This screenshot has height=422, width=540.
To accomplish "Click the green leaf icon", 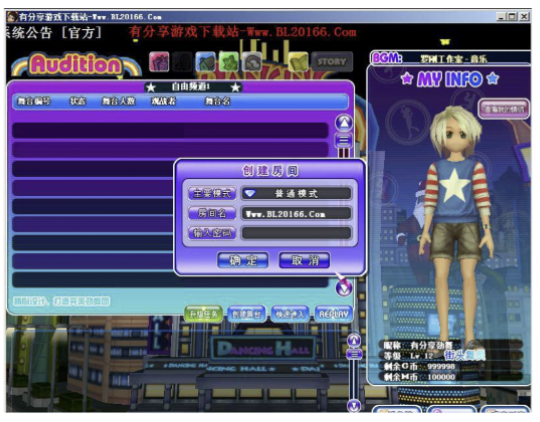I will 229,62.
